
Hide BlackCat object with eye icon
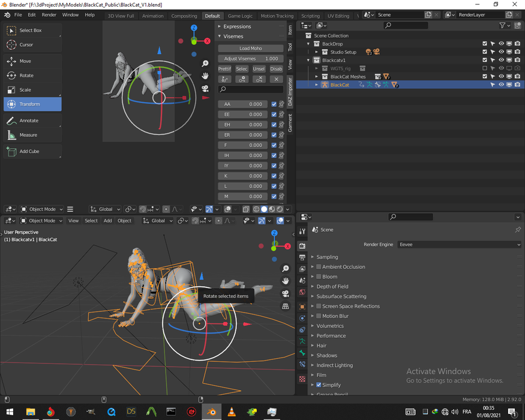coord(501,85)
